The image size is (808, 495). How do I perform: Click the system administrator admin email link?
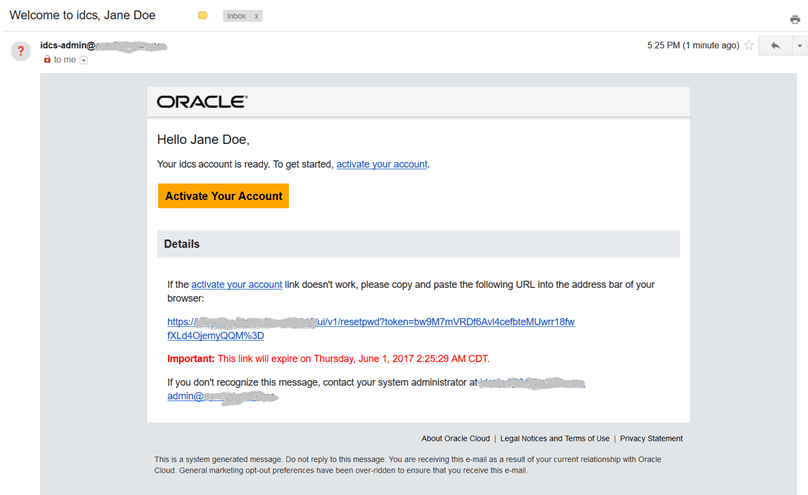tap(222, 396)
